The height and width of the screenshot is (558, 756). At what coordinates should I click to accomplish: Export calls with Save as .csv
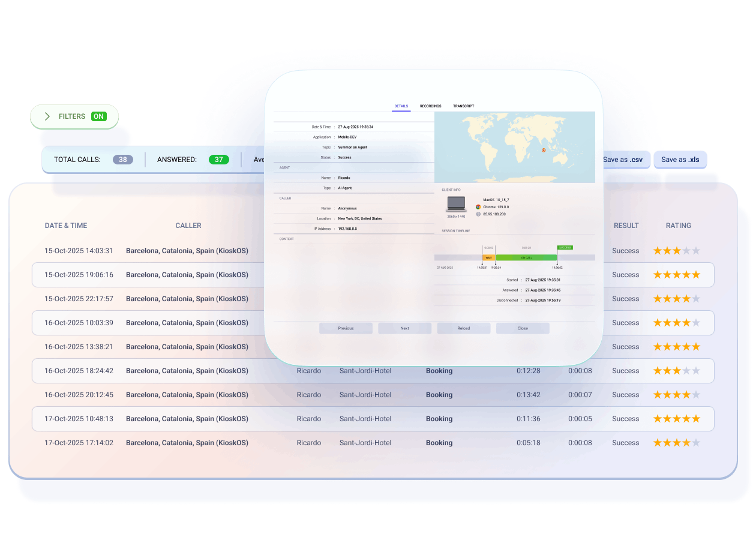pos(622,160)
